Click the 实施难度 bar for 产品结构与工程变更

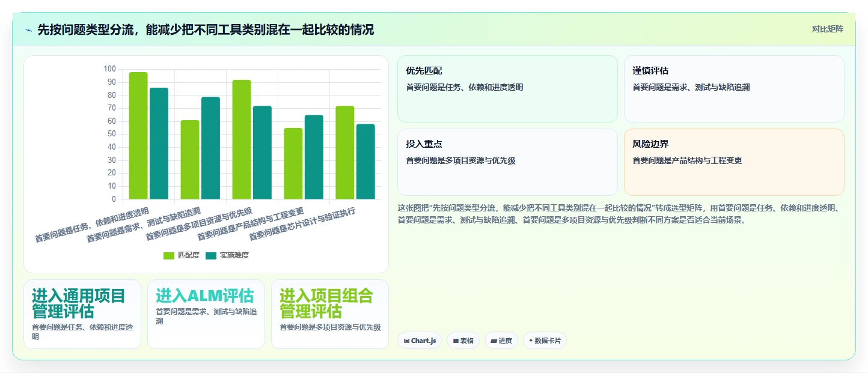pyautogui.click(x=314, y=157)
